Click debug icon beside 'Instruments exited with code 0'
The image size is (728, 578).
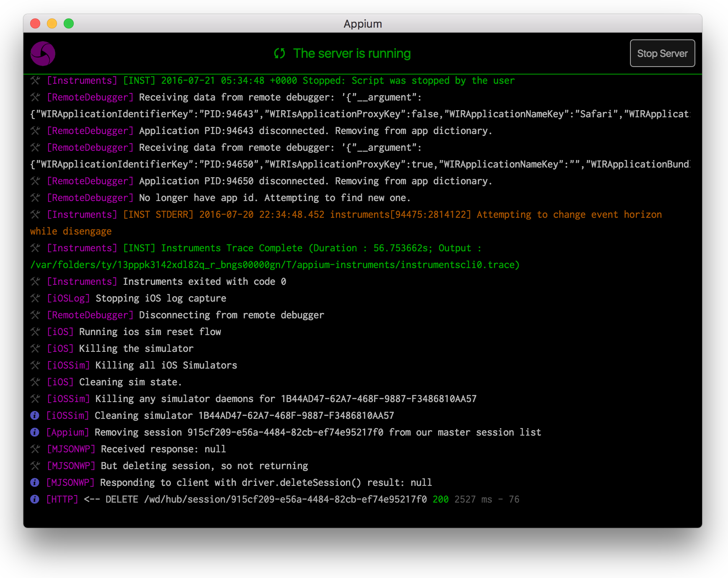(35, 281)
